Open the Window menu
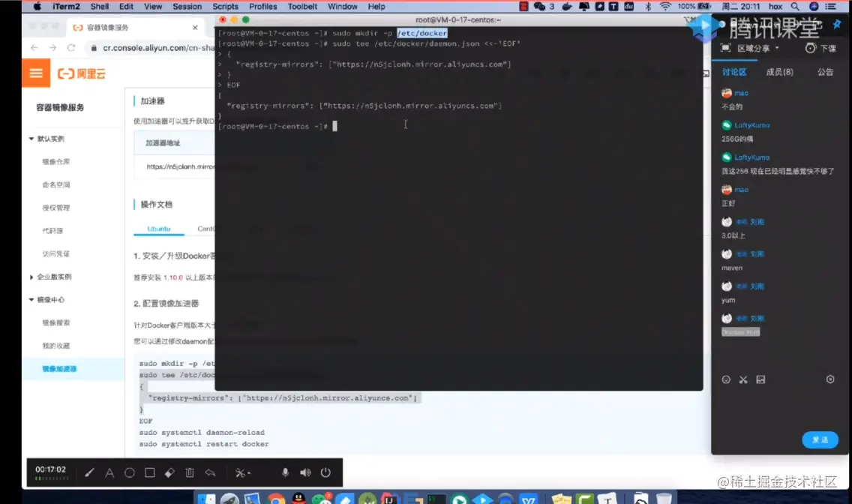852x504 pixels. coord(342,7)
